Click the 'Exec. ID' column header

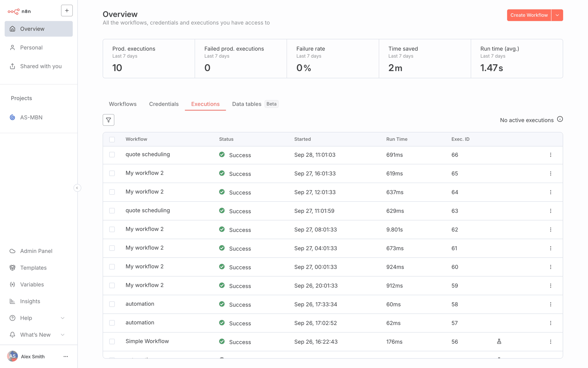[x=460, y=139]
